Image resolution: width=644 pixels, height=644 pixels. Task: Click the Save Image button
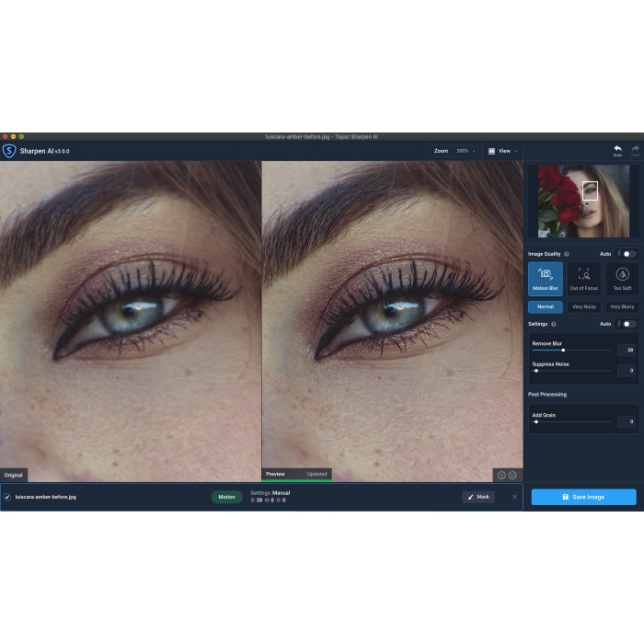tap(583, 497)
